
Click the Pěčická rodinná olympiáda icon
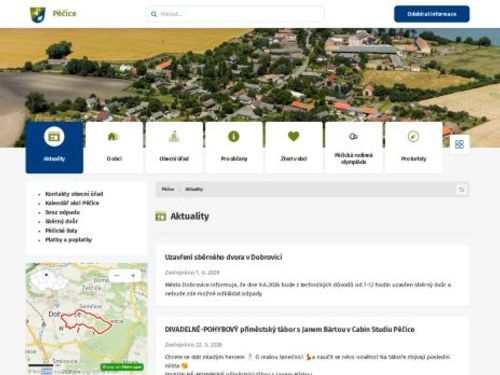pyautogui.click(x=353, y=136)
